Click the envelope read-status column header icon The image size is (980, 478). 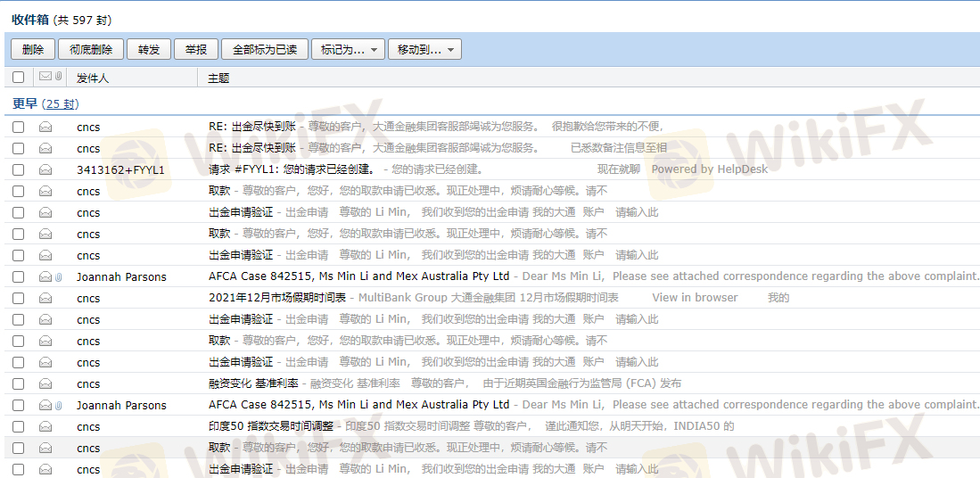tap(45, 76)
